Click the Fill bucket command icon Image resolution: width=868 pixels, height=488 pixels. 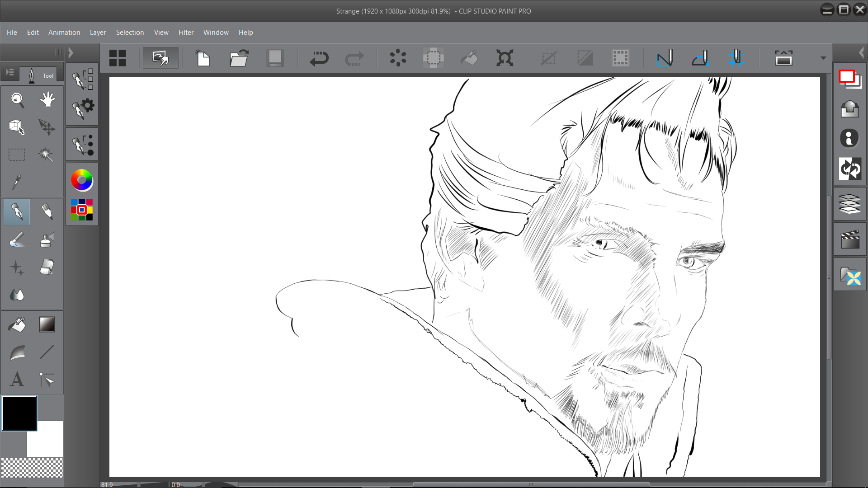pos(469,58)
